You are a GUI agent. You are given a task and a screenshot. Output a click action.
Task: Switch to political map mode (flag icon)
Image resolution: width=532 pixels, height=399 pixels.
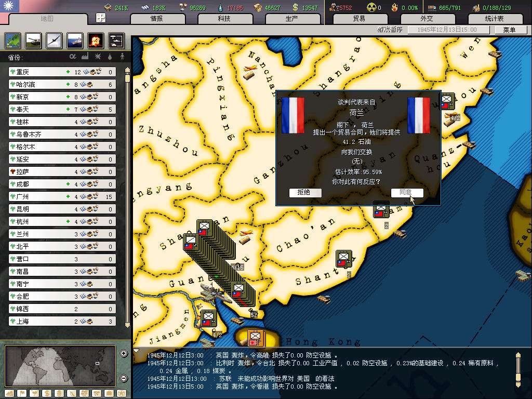pos(22,394)
